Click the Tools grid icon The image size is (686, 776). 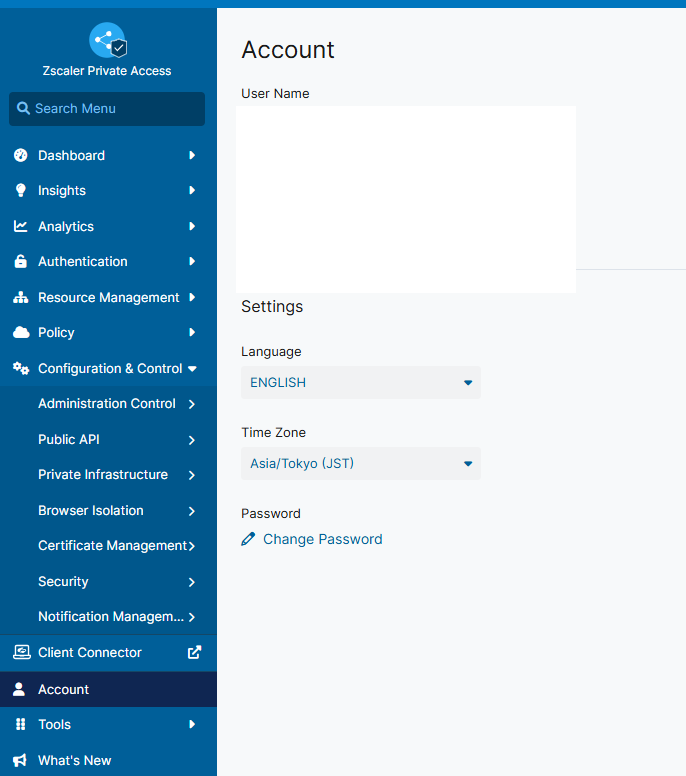pyautogui.click(x=20, y=725)
